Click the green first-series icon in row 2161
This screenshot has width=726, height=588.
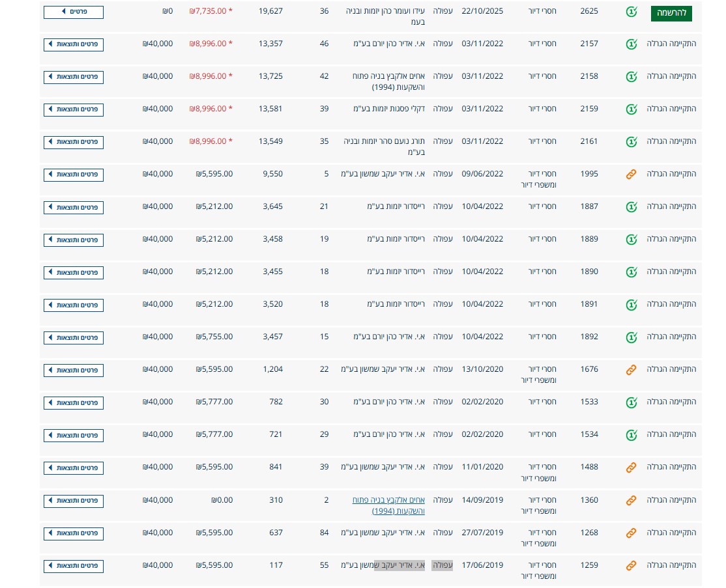point(632,141)
